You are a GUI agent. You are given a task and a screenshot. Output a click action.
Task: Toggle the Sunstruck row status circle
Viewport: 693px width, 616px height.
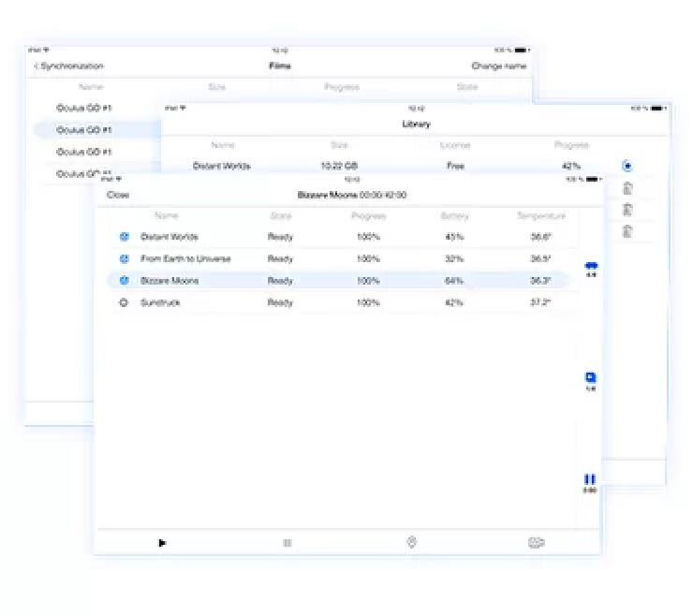[124, 302]
